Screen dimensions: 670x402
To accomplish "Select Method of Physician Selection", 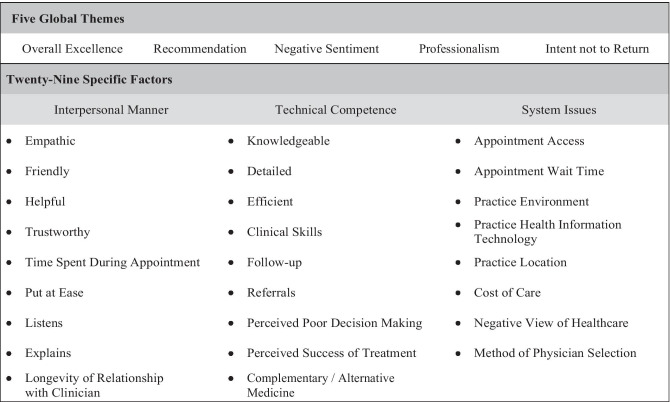I will [x=554, y=353].
